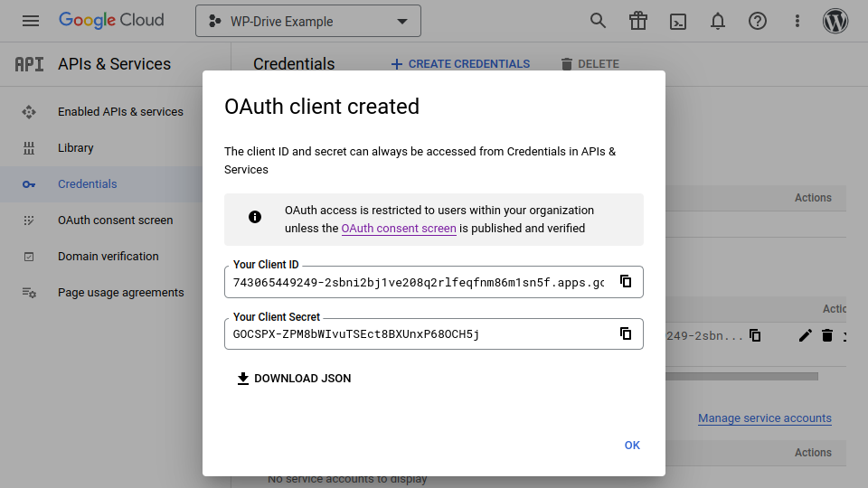Follow the OAuth consent screen link
This screenshot has width=868, height=488.
click(x=399, y=229)
